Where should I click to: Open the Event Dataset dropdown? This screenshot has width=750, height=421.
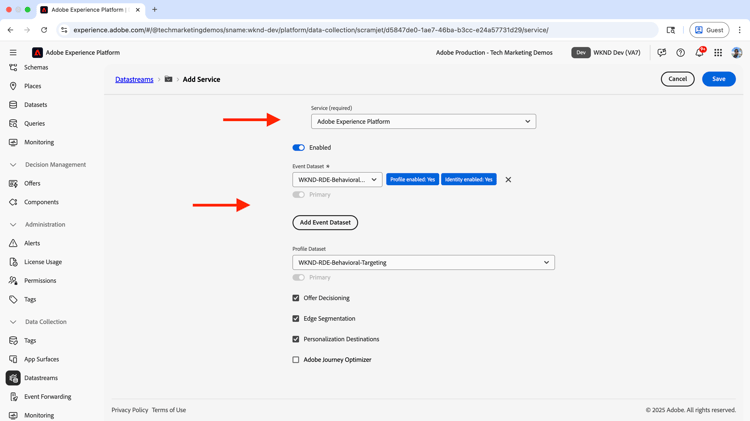[337, 179]
